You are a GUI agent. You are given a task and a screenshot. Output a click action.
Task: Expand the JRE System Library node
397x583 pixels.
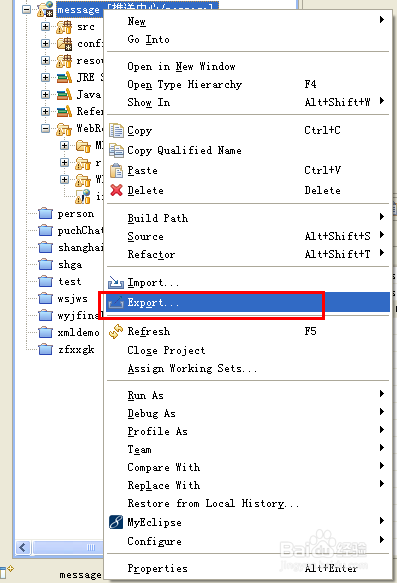tap(45, 77)
